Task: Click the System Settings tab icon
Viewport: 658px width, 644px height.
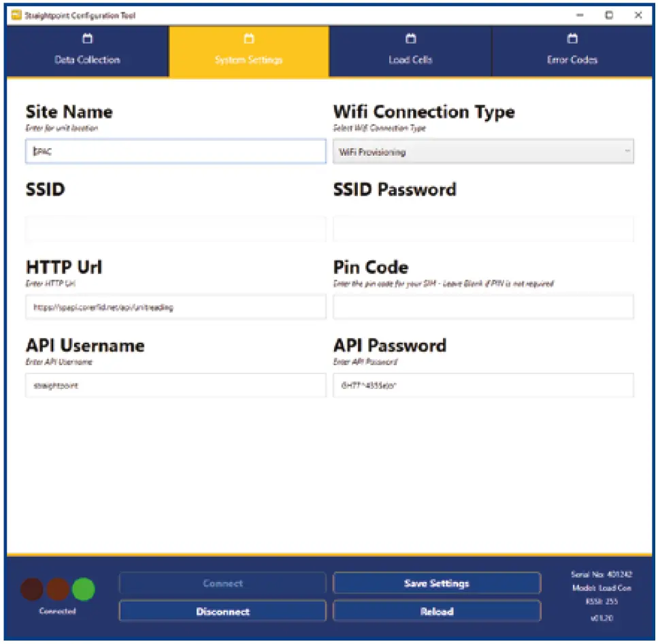Action: 248,39
